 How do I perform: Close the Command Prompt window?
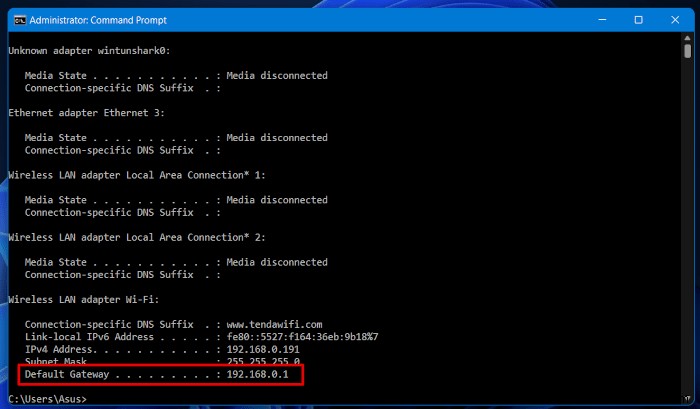674,19
